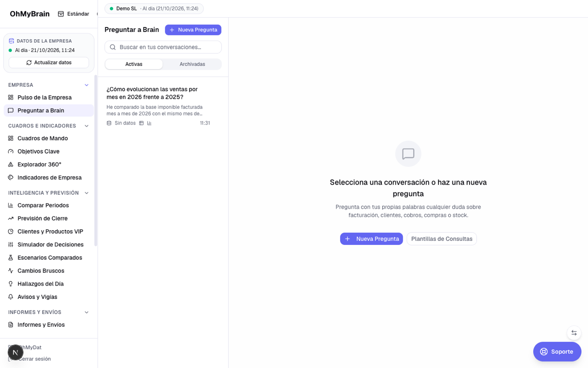The width and height of the screenshot is (588, 368).
Task: Click the Objetivos Clave gauge icon
Action: tap(11, 152)
